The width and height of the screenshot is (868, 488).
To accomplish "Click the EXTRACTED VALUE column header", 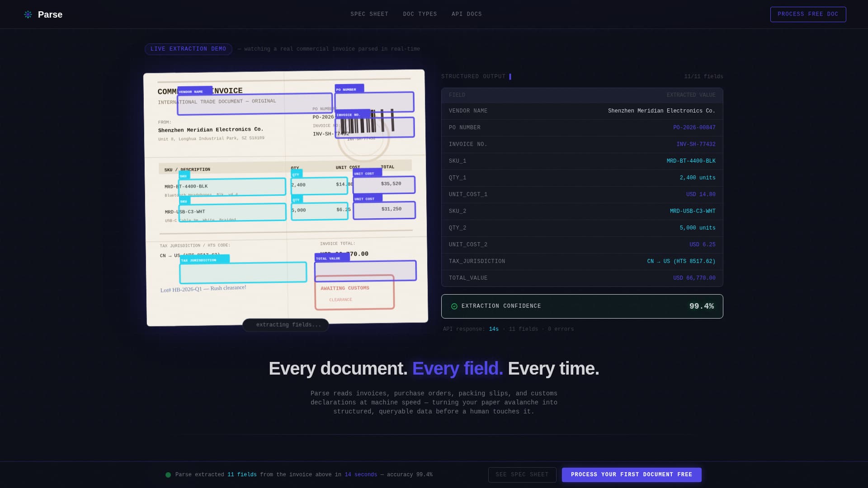I will click(x=691, y=95).
